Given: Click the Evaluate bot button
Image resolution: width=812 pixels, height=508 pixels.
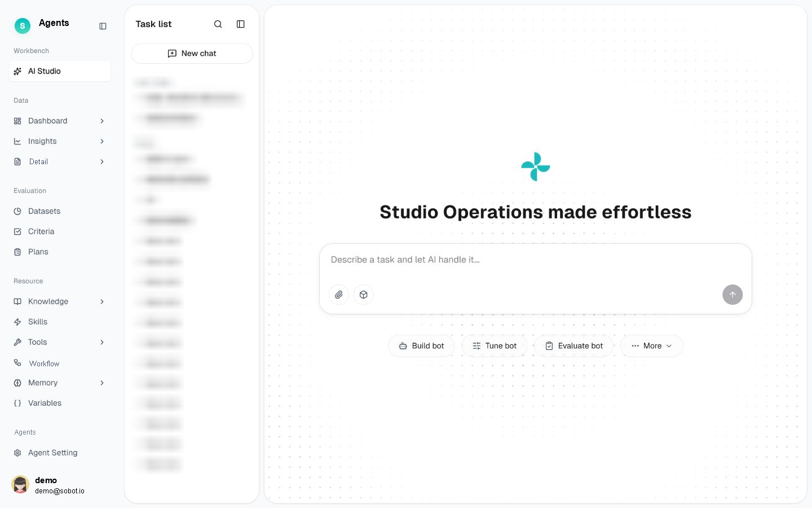Looking at the screenshot, I should click(574, 346).
